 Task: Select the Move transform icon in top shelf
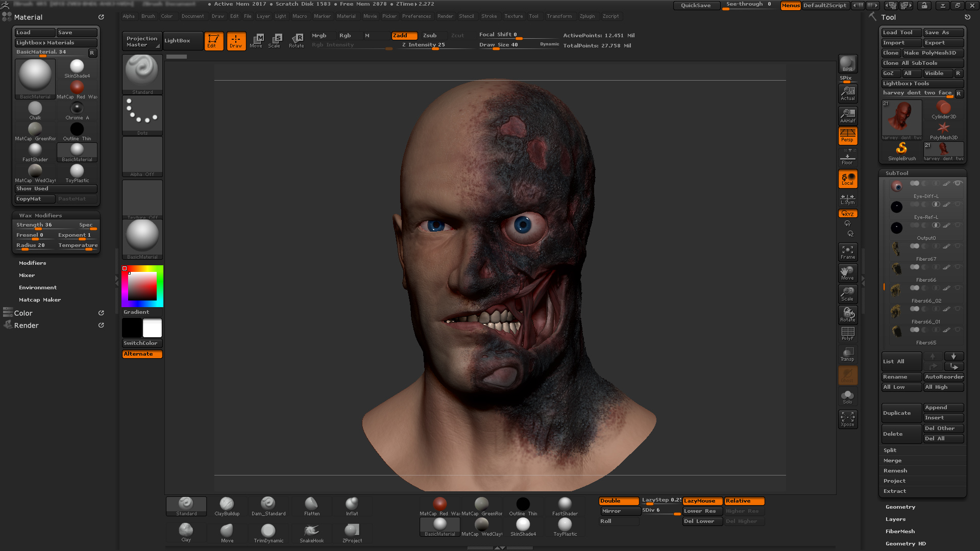(256, 41)
